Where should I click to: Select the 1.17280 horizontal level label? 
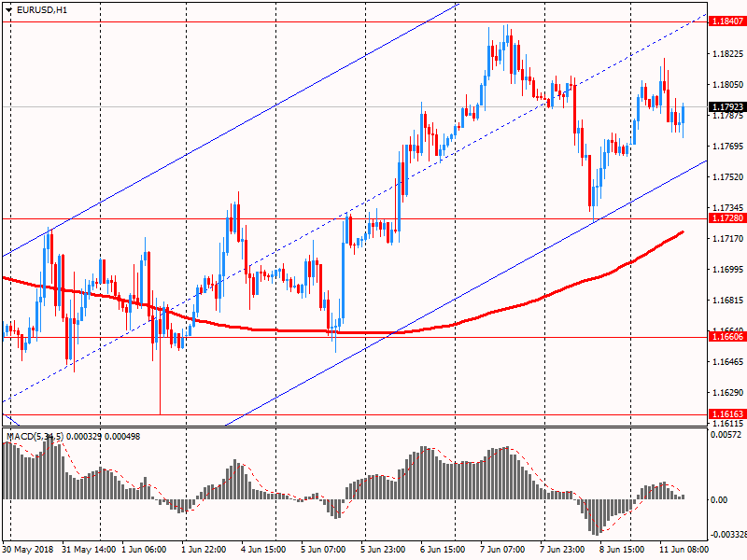(727, 218)
